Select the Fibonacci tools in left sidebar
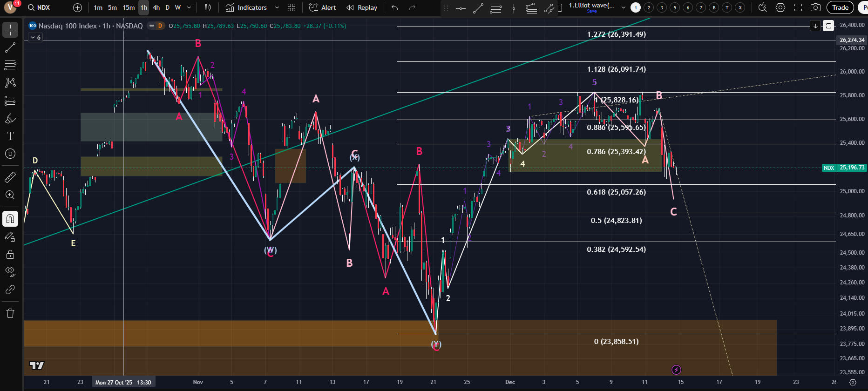This screenshot has width=868, height=391. point(10,65)
